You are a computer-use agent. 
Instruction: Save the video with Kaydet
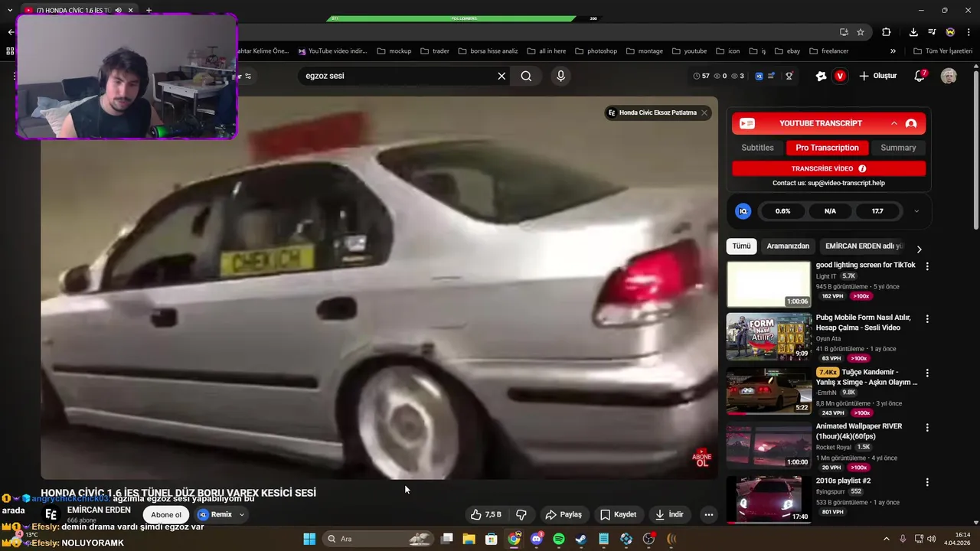click(619, 514)
